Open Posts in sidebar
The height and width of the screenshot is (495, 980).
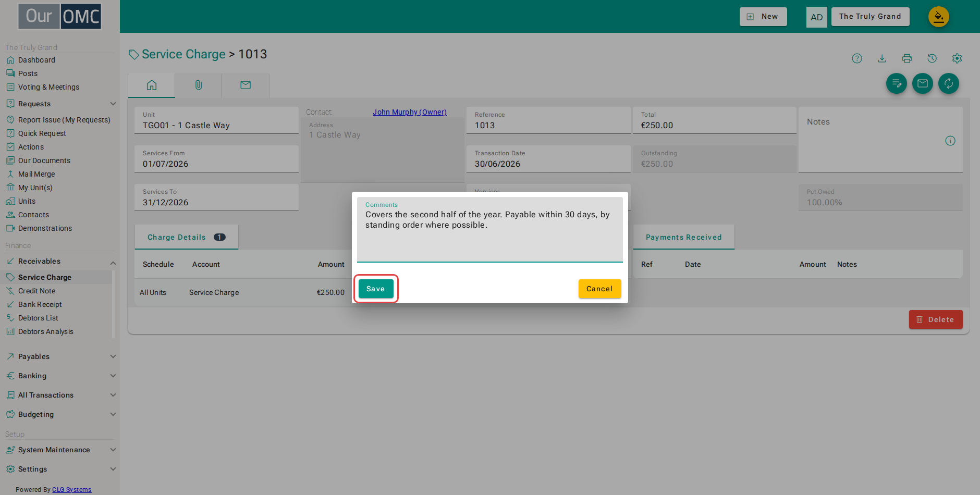(x=28, y=73)
